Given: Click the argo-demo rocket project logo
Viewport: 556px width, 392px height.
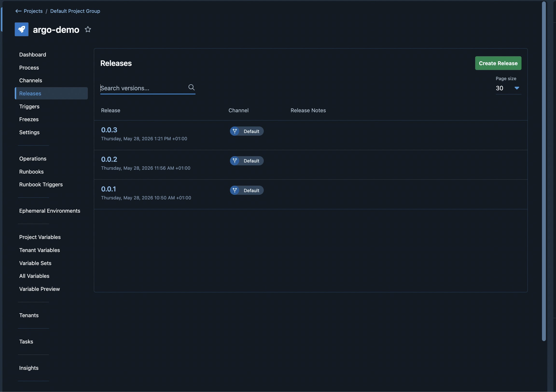Looking at the screenshot, I should (21, 29).
